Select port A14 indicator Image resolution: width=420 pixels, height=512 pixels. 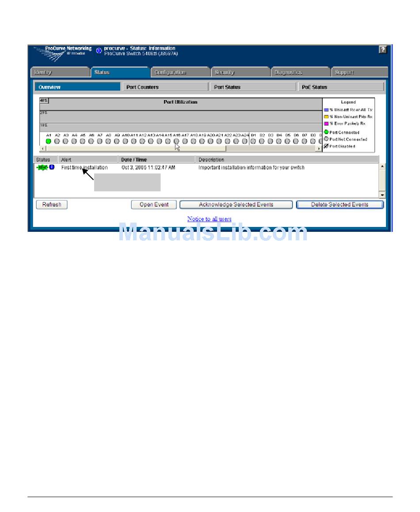tap(159, 141)
